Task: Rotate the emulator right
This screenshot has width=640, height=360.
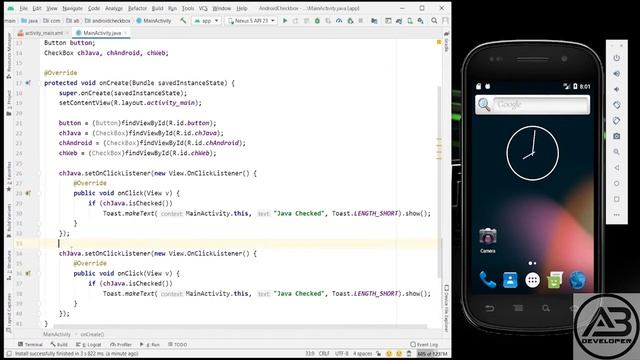Action: pos(616,121)
